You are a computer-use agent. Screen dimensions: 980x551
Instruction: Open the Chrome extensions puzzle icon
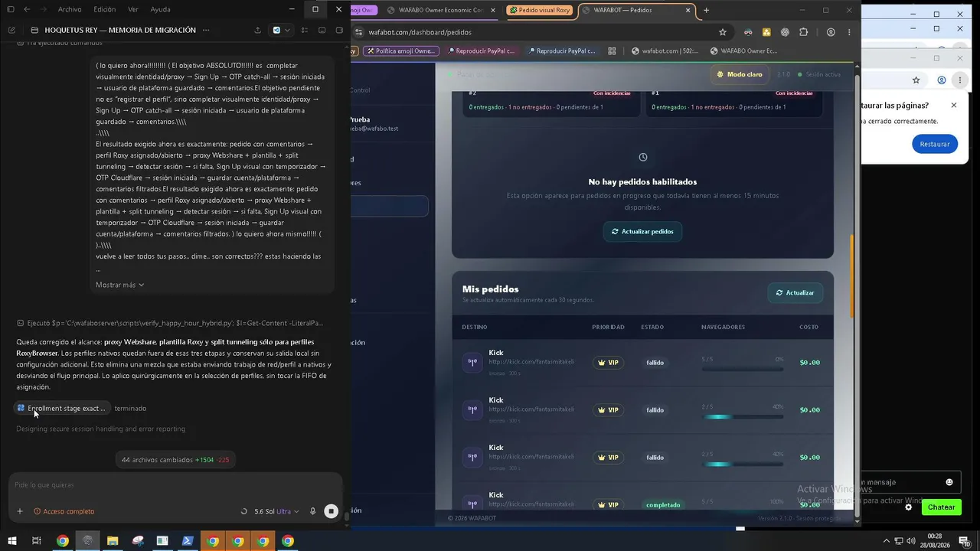pos(803,32)
